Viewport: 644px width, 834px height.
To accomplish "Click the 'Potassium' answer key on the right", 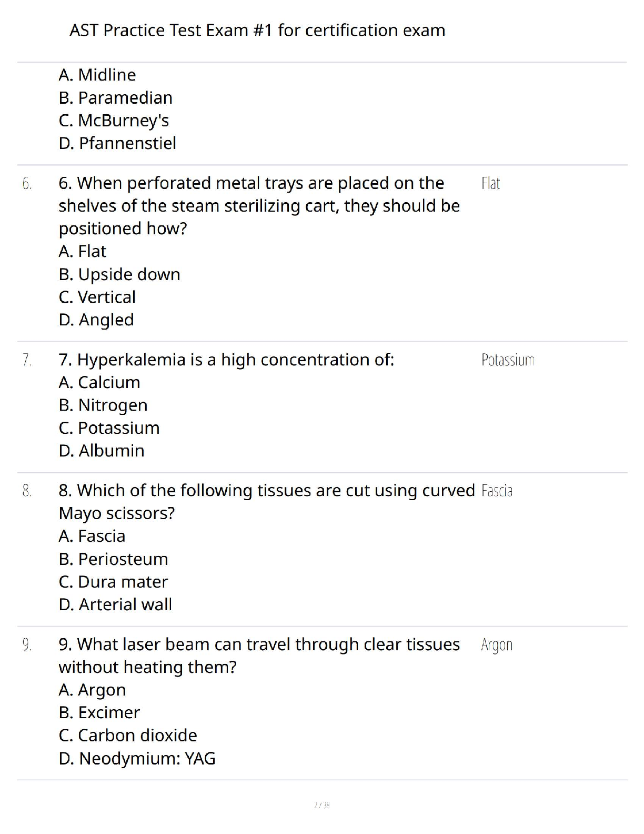I will pos(508,360).
